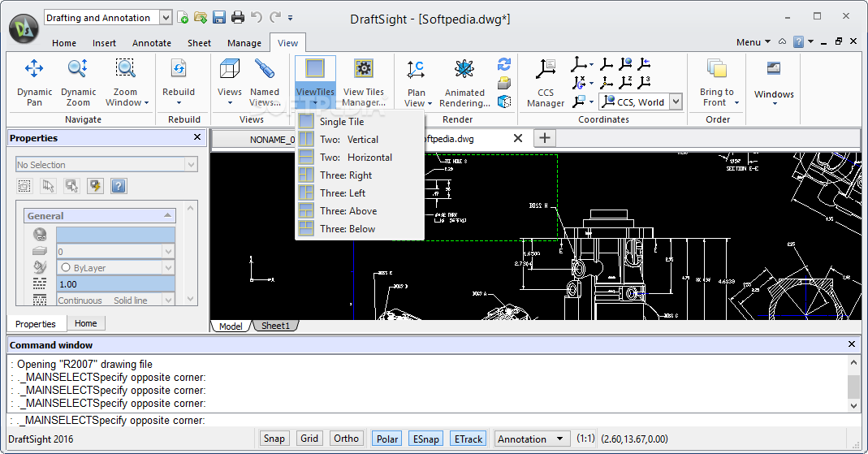This screenshot has width=868, height=454.
Task: Expand the Menu dropdown at top right
Action: click(x=754, y=42)
